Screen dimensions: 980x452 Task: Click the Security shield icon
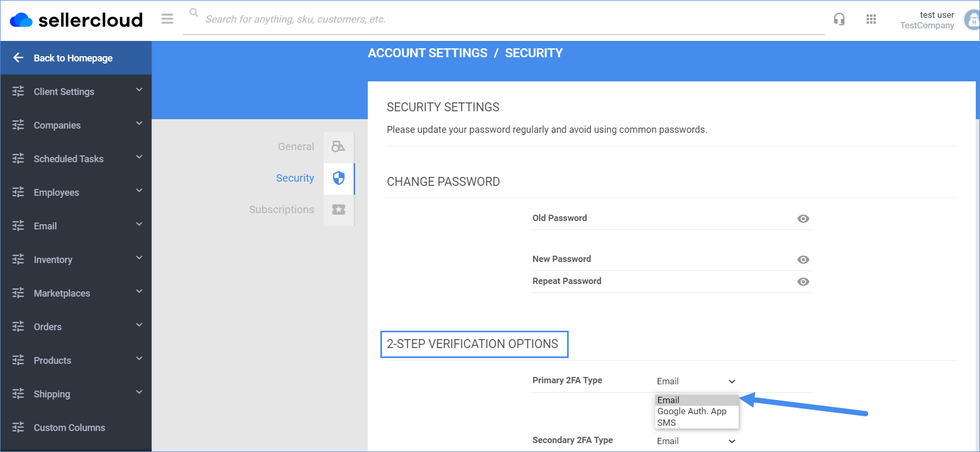click(x=338, y=178)
